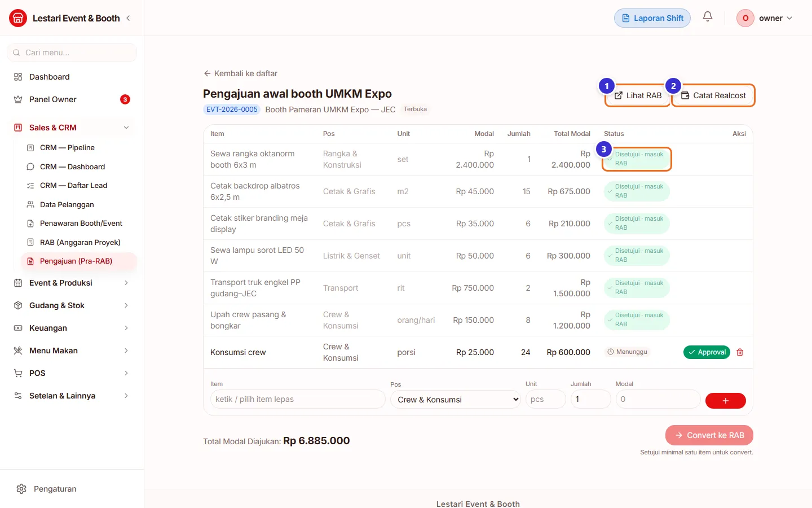Click the item name input field
The width and height of the screenshot is (812, 508).
(x=298, y=399)
